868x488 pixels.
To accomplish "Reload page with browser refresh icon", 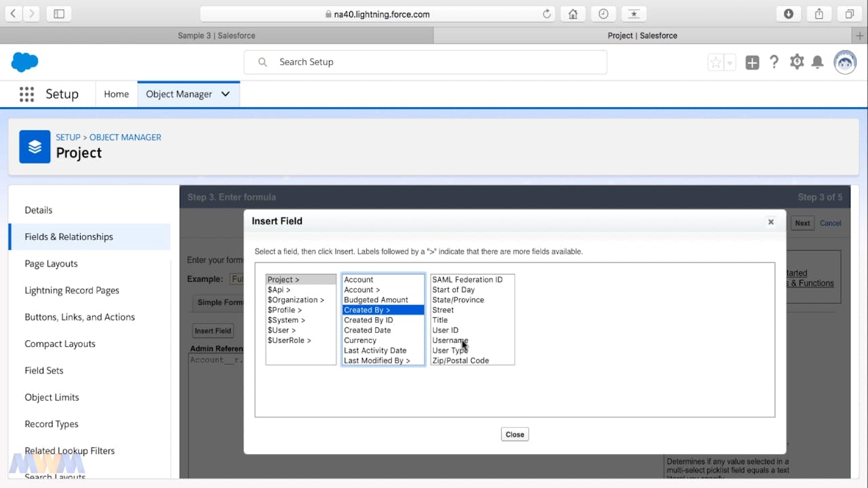I will coord(547,14).
